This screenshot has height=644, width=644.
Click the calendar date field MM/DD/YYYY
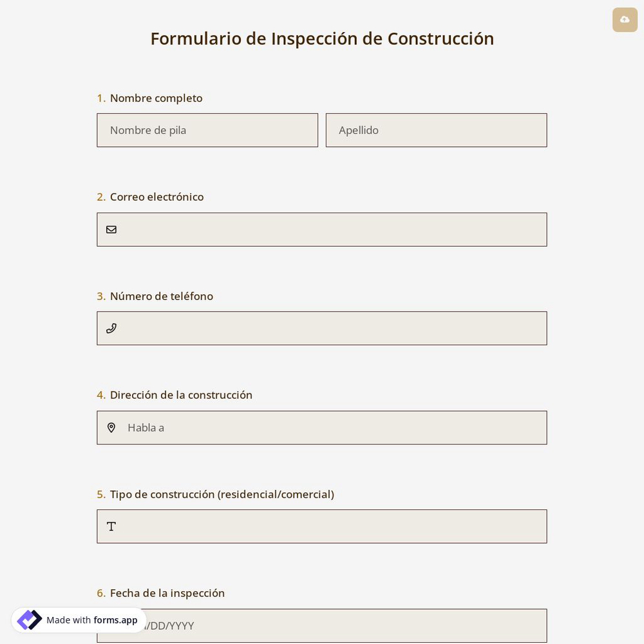(322, 625)
